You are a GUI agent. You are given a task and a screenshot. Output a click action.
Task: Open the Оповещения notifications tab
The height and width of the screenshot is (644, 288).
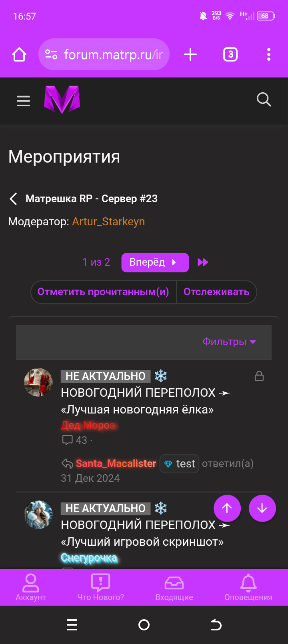point(248,587)
